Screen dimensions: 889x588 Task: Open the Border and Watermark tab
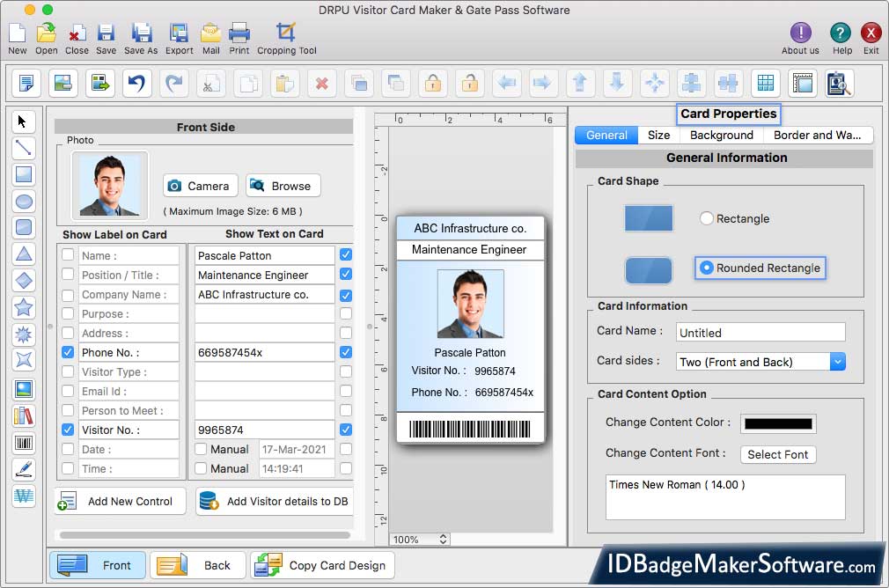pos(817,135)
